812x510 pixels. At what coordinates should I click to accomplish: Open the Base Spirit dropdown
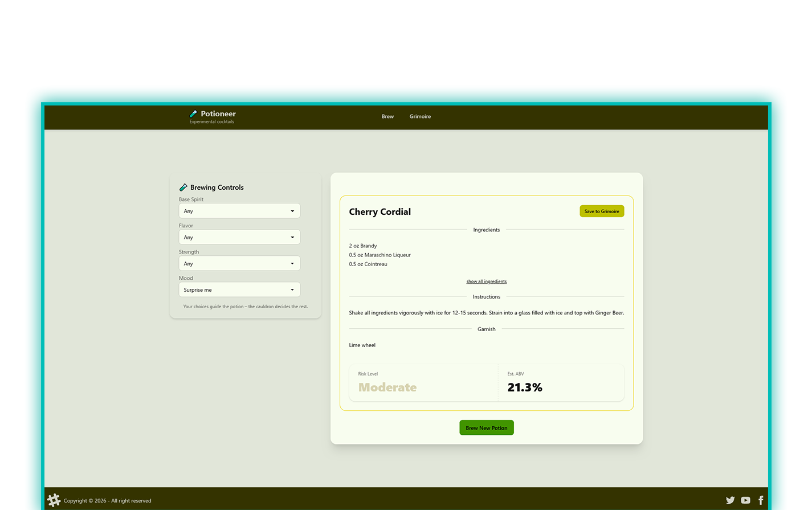tap(239, 211)
